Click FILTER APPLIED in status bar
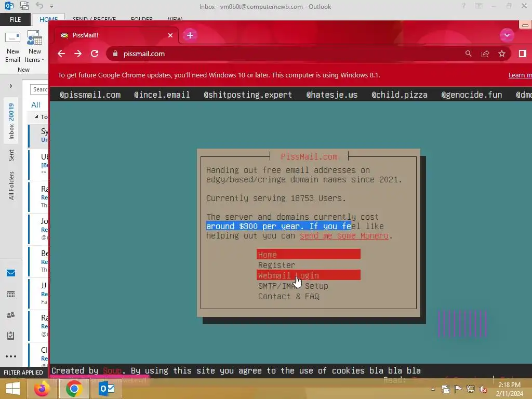Image resolution: width=532 pixels, height=399 pixels. (x=23, y=372)
